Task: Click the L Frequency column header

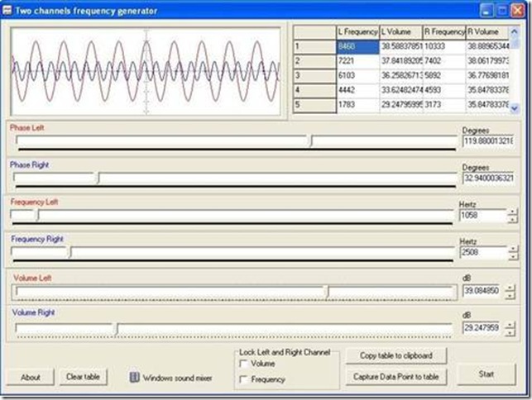Action: tap(357, 31)
